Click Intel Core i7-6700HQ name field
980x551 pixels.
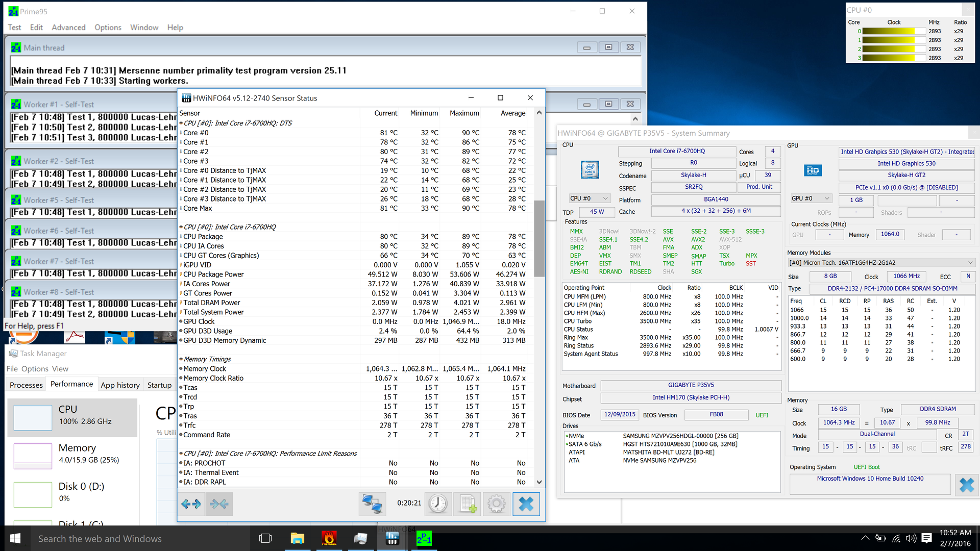pos(677,152)
